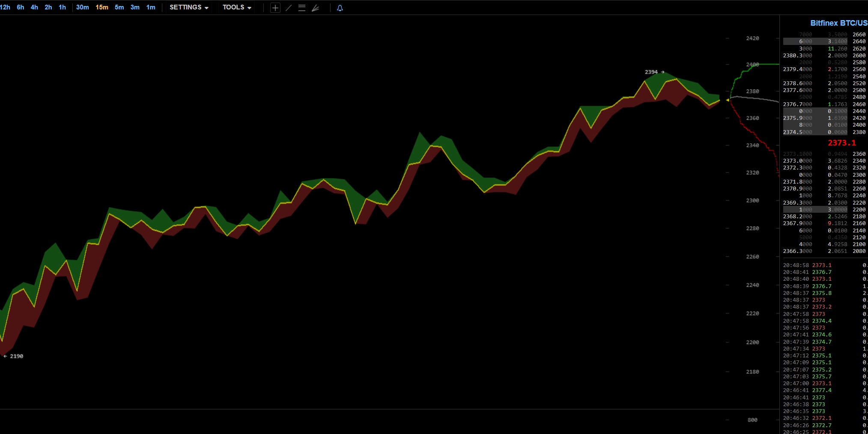Pick the 20:47:41 trade at 2374.6
868x434 pixels.
[825, 335]
